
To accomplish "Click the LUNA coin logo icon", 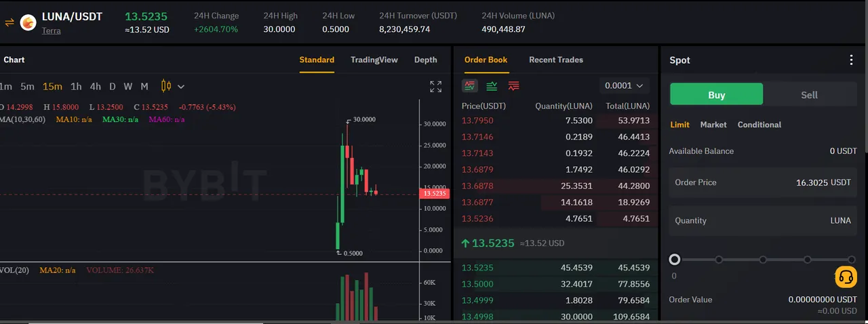I will point(28,23).
